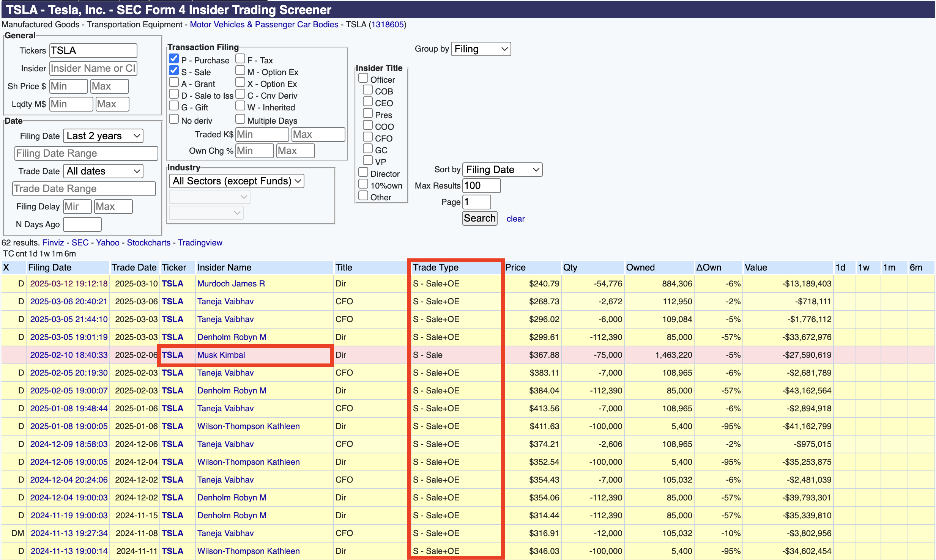The width and height of the screenshot is (936, 560).
Task: Open Motor Vehicles & Passenger Car Bodies link
Action: pyautogui.click(x=264, y=25)
